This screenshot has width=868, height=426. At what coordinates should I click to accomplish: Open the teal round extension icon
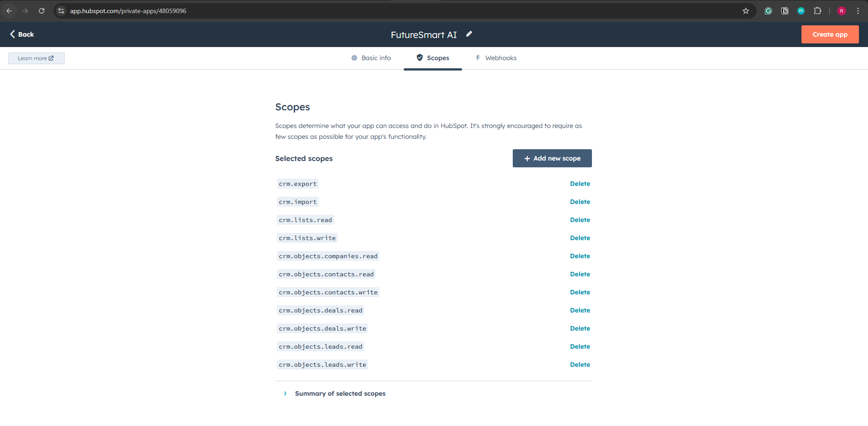pyautogui.click(x=801, y=11)
